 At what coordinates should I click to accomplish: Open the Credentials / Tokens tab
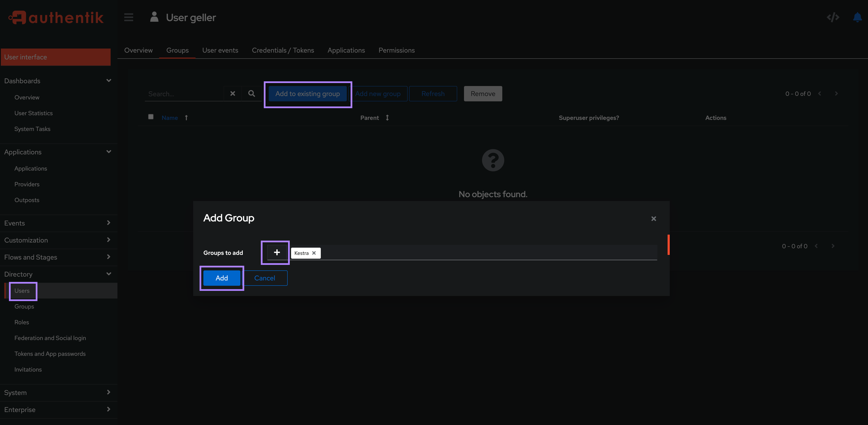click(x=283, y=50)
